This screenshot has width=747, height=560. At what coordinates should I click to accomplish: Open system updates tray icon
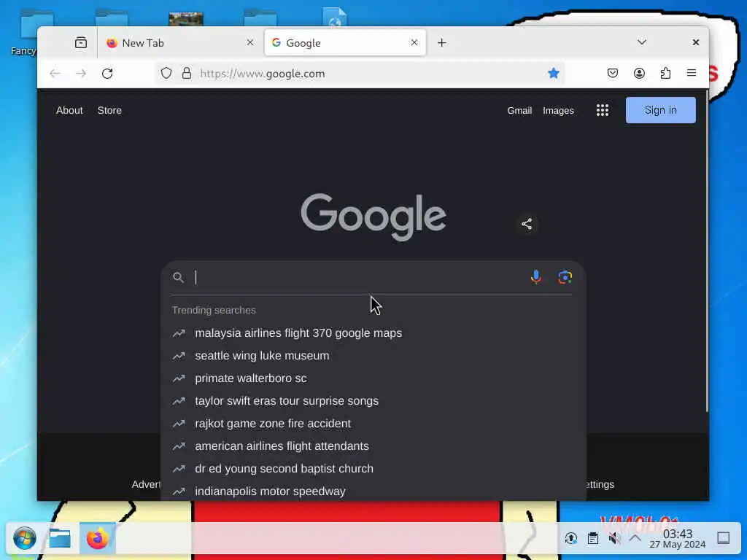[570, 539]
